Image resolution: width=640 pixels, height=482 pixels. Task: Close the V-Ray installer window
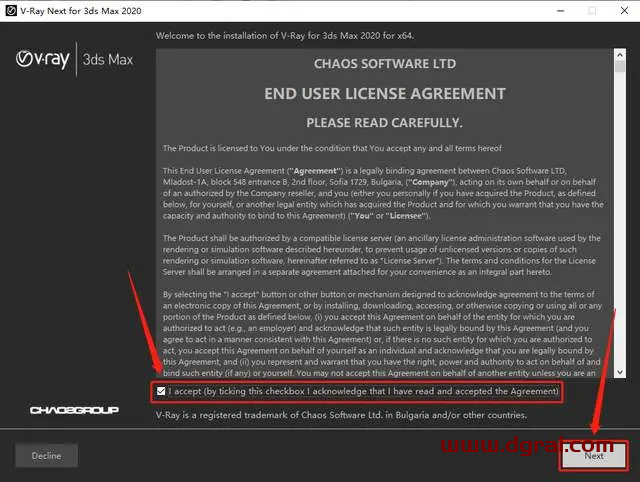(624, 11)
